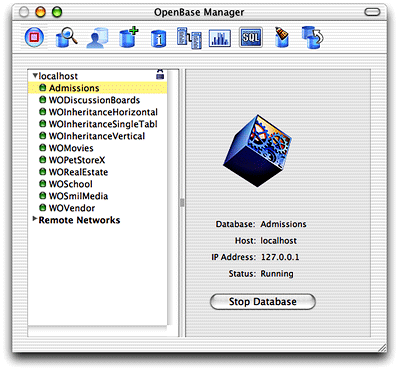401x371 pixels.
Task: Click the lock icon beside localhost
Action: [160, 74]
